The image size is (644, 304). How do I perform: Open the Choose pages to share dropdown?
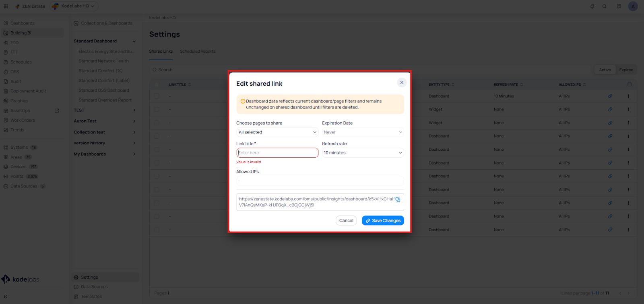[x=277, y=132]
